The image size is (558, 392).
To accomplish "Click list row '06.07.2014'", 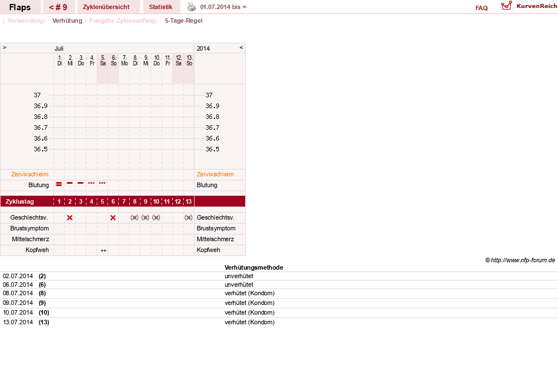I will (x=279, y=284).
